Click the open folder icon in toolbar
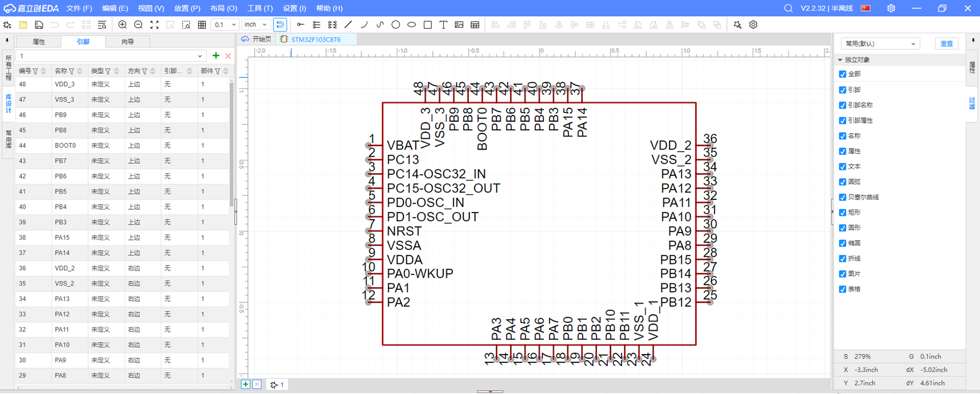 click(x=23, y=25)
